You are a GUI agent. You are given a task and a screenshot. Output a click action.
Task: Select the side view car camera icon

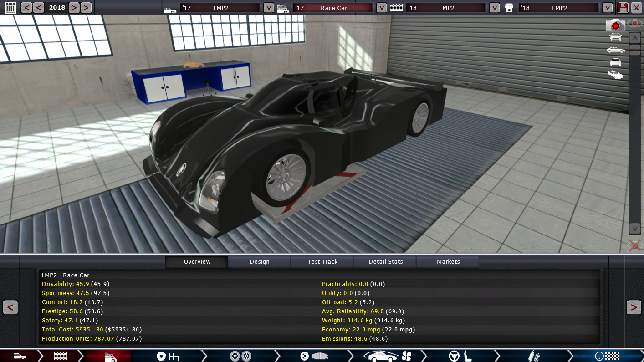(x=615, y=50)
